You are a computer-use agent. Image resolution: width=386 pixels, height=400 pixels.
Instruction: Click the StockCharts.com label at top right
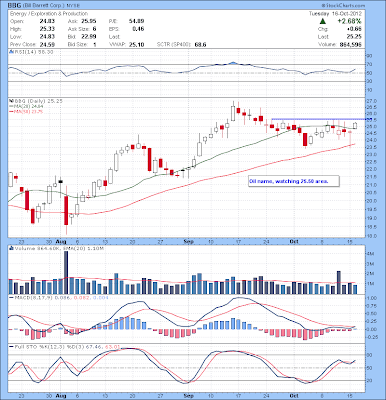[x=343, y=6]
